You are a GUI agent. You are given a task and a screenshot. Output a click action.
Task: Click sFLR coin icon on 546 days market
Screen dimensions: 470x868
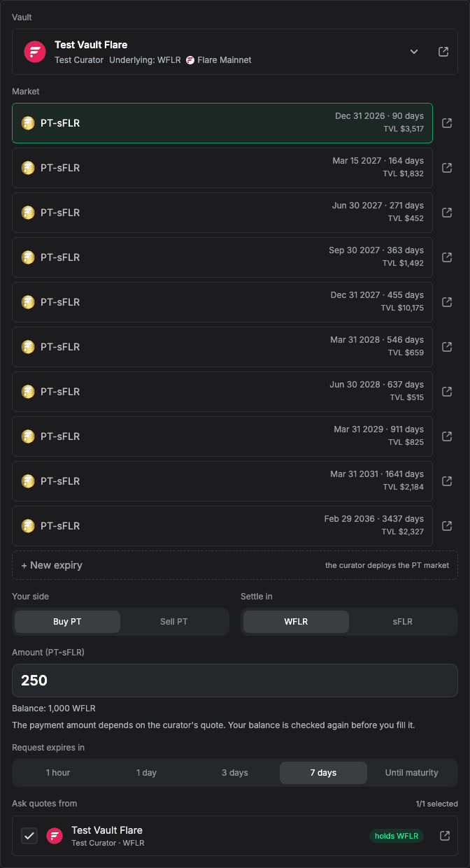pos(28,347)
